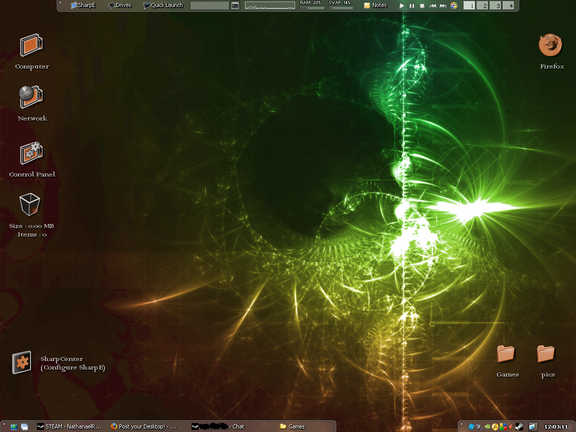Click the Pause media button
The image size is (576, 432).
point(412,6)
